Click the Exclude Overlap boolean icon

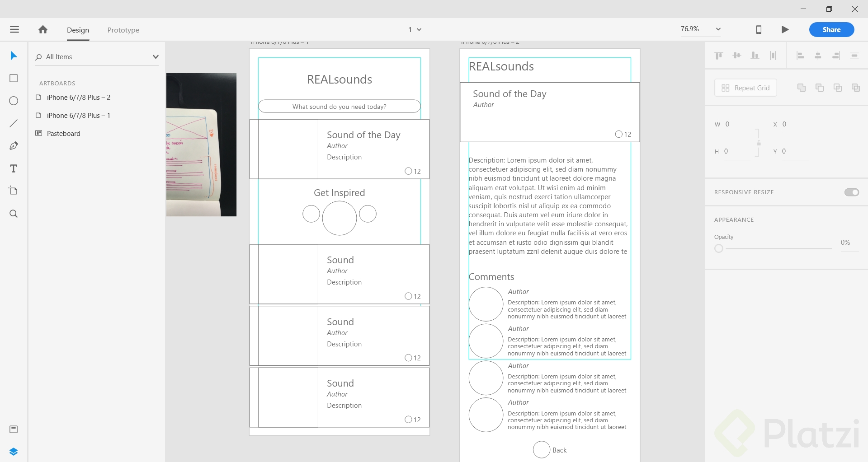tap(856, 88)
